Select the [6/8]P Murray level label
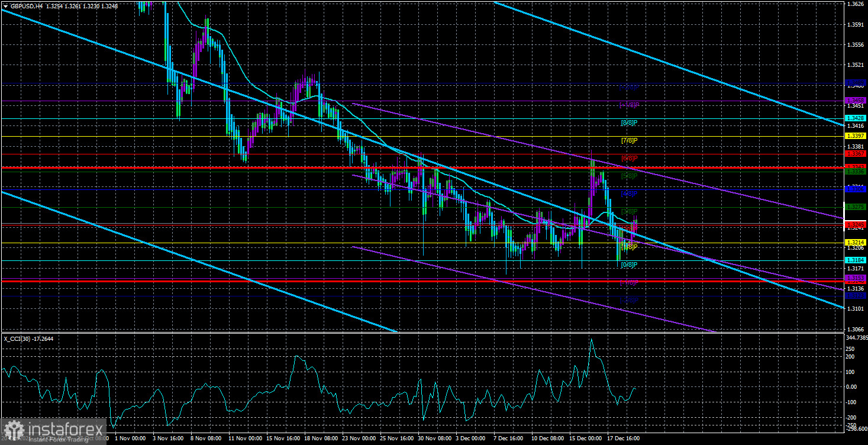This screenshot has height=445, width=868. click(629, 159)
